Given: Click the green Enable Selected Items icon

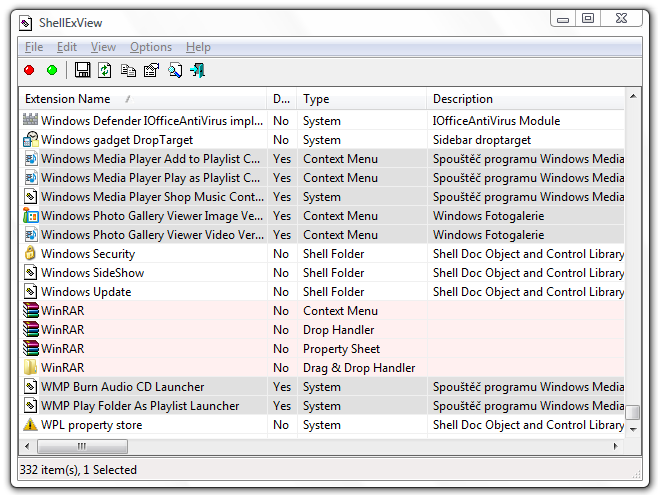Looking at the screenshot, I should (52, 70).
